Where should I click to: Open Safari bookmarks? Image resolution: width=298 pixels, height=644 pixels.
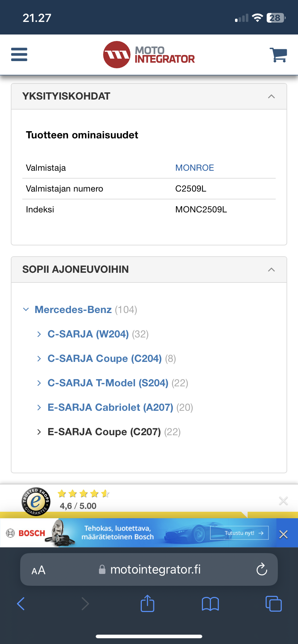[210, 604]
